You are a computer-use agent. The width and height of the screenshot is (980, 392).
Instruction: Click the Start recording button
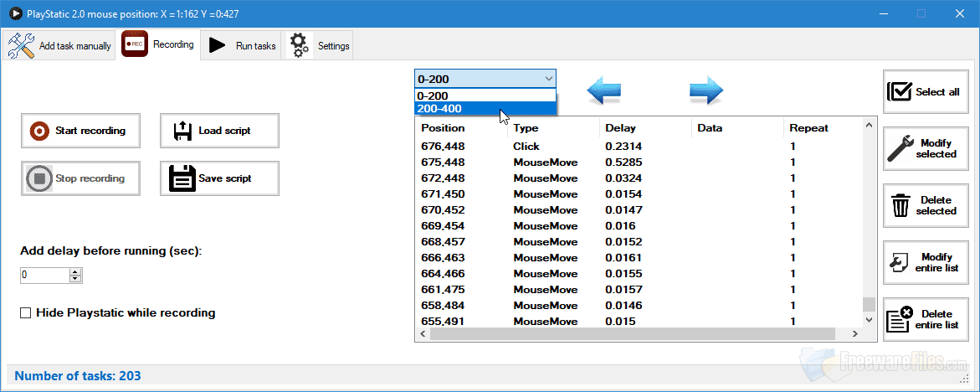click(x=80, y=131)
